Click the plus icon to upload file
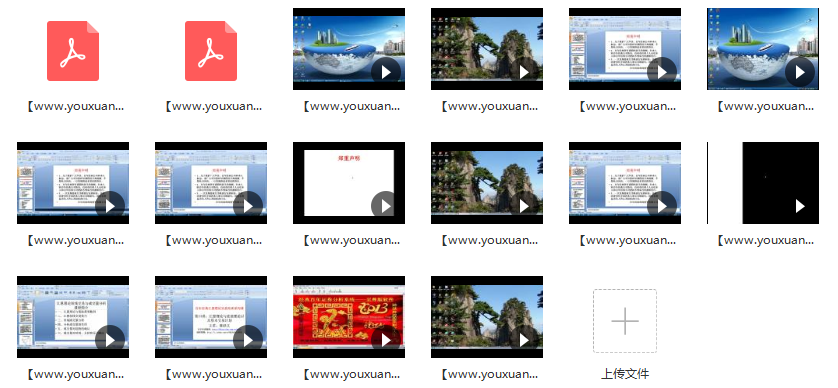The height and width of the screenshot is (388, 838). 625,321
